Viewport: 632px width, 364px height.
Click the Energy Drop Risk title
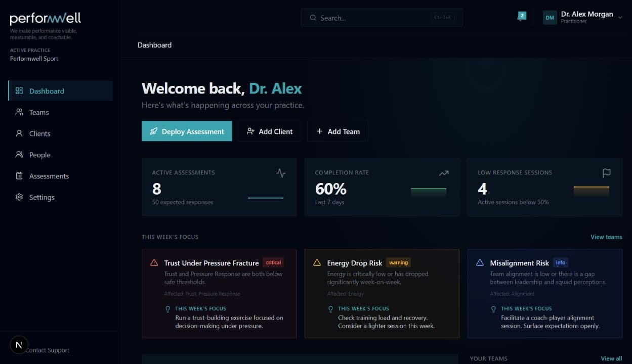(x=355, y=263)
